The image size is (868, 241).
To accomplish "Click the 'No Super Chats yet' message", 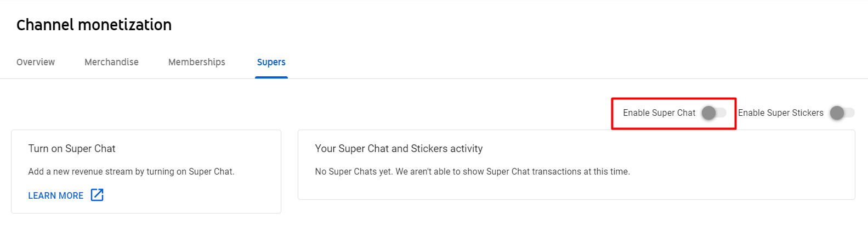I will (472, 171).
